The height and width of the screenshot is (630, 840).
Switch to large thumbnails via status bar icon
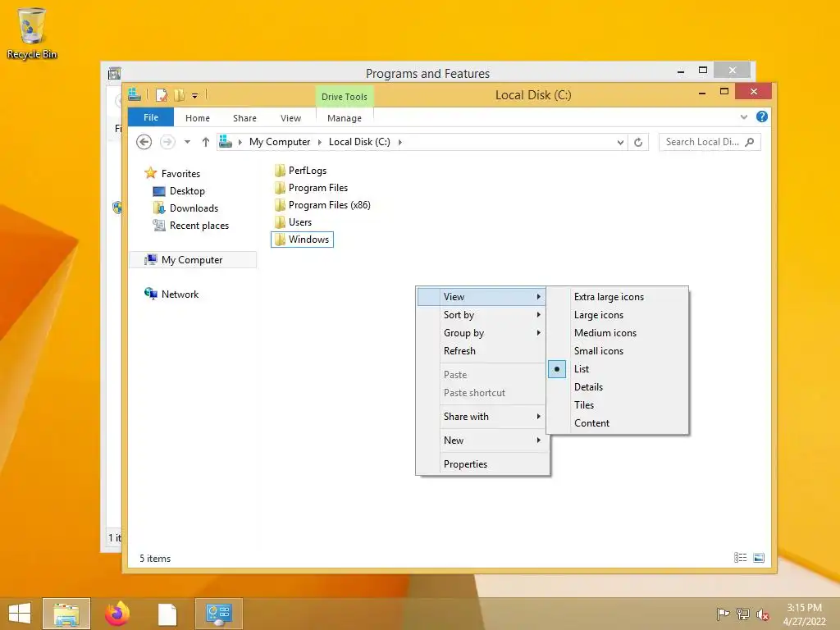click(x=759, y=558)
